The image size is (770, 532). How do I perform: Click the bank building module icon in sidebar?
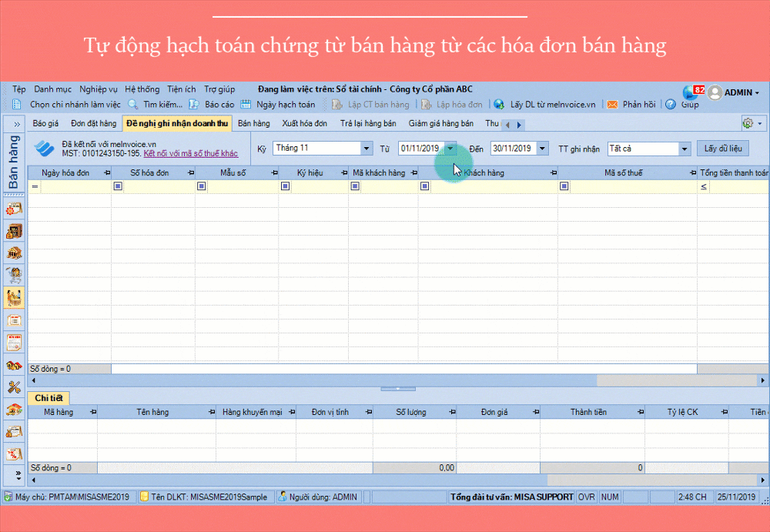14,253
